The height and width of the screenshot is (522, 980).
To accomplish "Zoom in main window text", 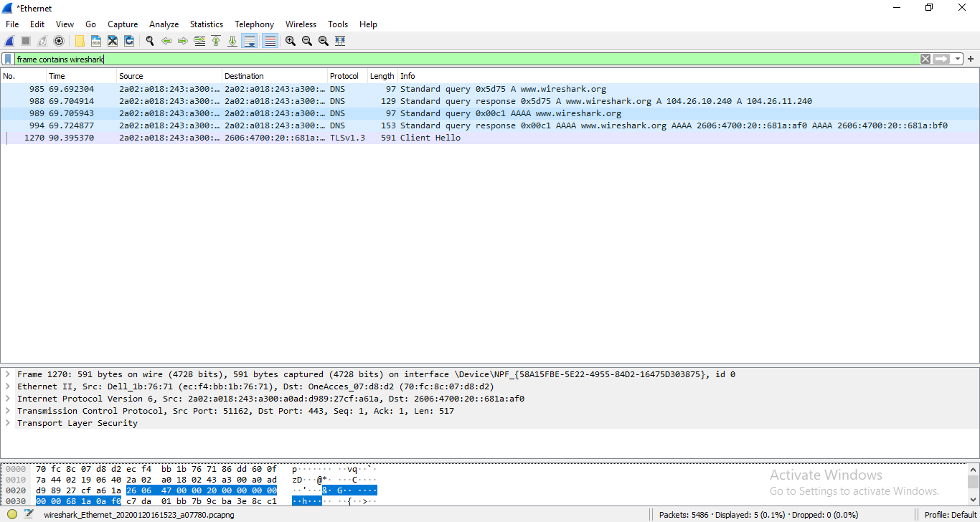I will [x=291, y=41].
